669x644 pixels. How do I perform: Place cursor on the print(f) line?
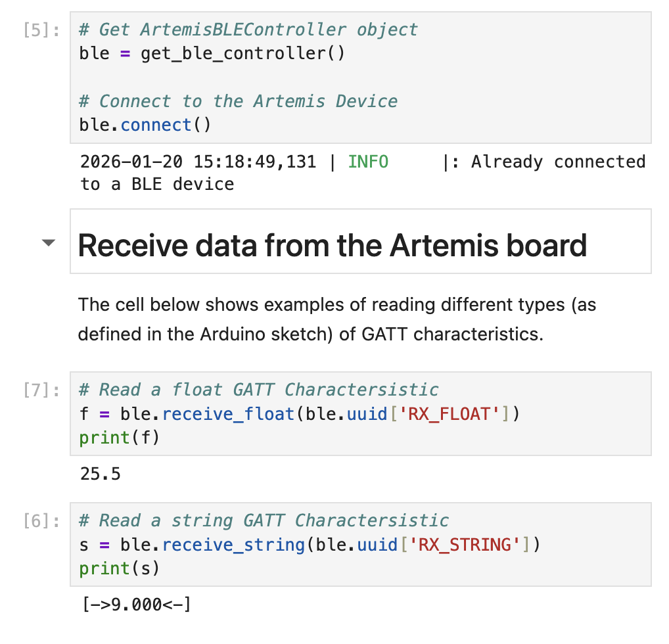[x=119, y=437]
